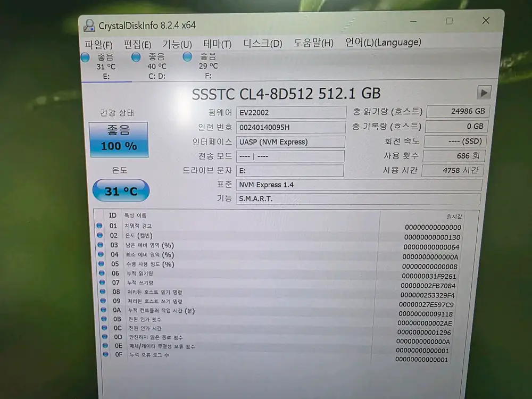
Task: Click the blue status dot of attribute 0C
Action: 104,328
